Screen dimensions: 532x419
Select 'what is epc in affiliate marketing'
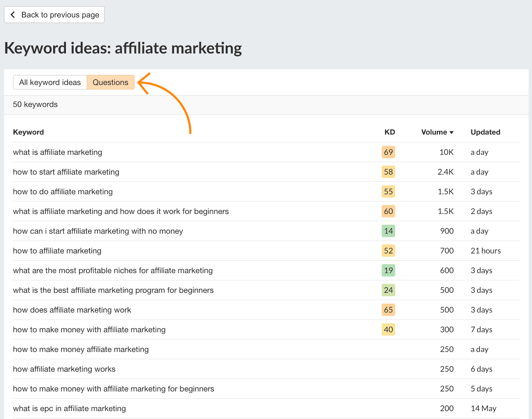(x=69, y=408)
